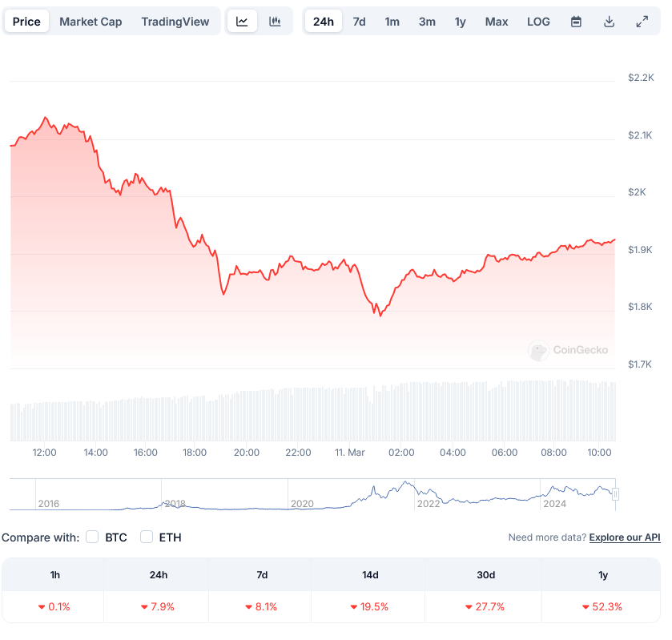Show the 7d time range
Screen dimensions: 672x640
coord(359,22)
